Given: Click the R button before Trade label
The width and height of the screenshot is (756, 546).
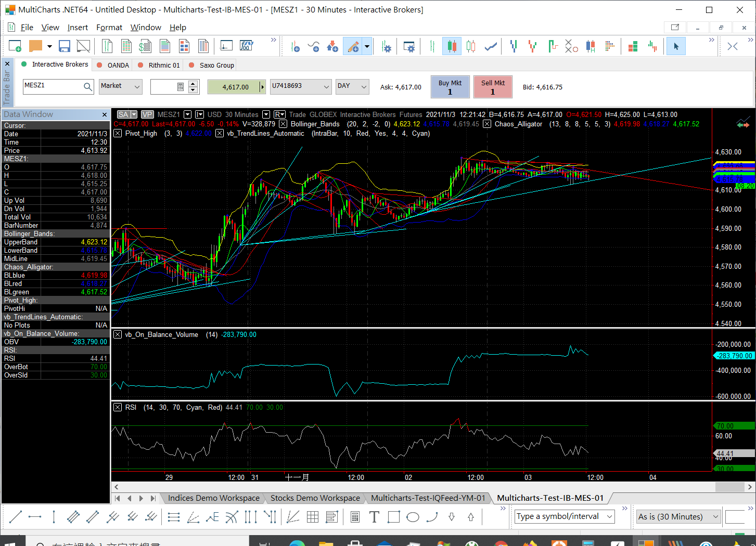Looking at the screenshot, I should click(x=279, y=114).
